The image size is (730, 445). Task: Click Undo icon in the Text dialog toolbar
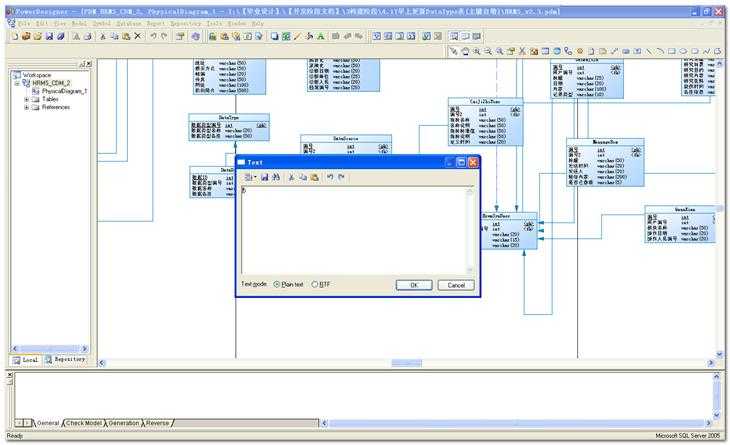pyautogui.click(x=330, y=177)
